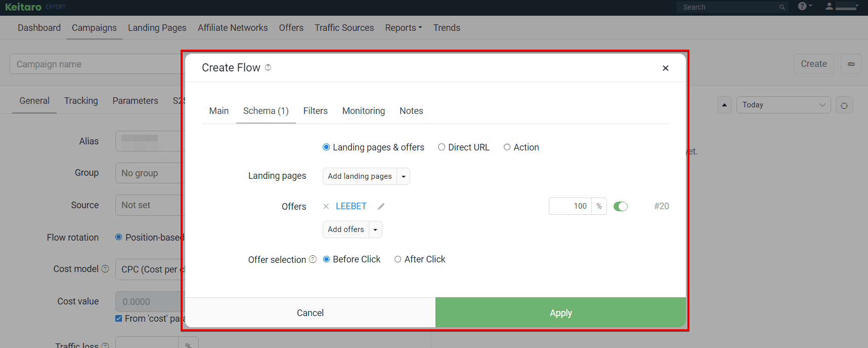Open the Source dropdown
868x348 pixels.
(x=150, y=205)
